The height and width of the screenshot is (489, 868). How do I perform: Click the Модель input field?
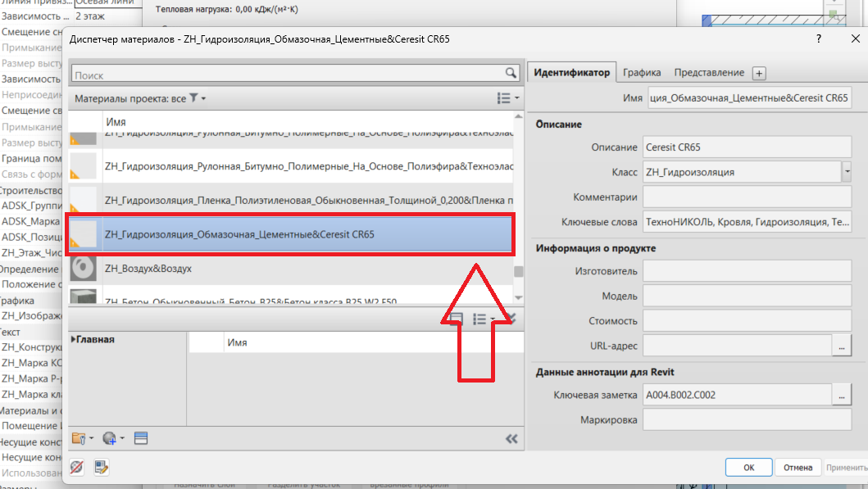coord(747,296)
